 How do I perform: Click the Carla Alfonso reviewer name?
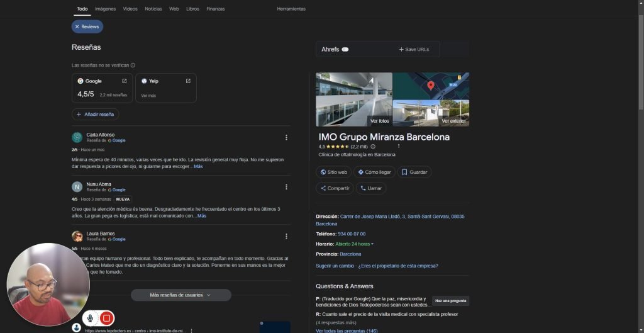(x=100, y=135)
